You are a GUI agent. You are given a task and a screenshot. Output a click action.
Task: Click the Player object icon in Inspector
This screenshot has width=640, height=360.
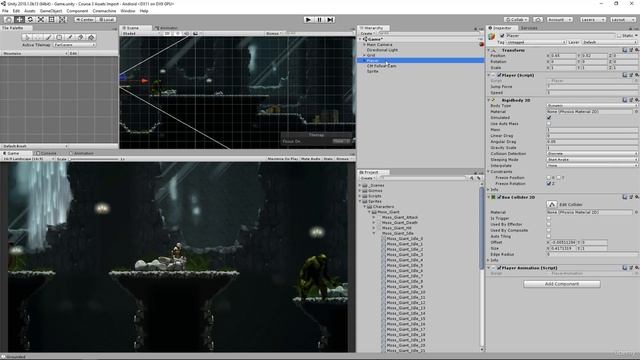pos(492,36)
